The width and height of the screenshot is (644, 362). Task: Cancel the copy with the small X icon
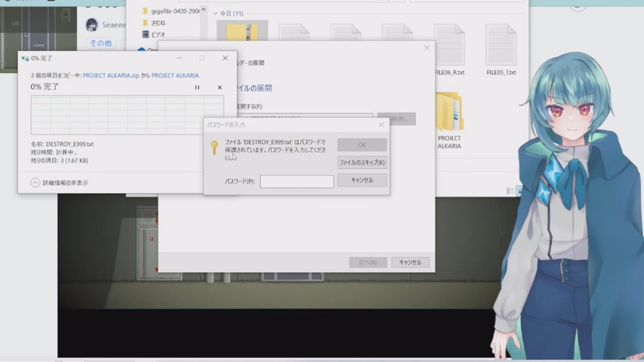tap(220, 87)
